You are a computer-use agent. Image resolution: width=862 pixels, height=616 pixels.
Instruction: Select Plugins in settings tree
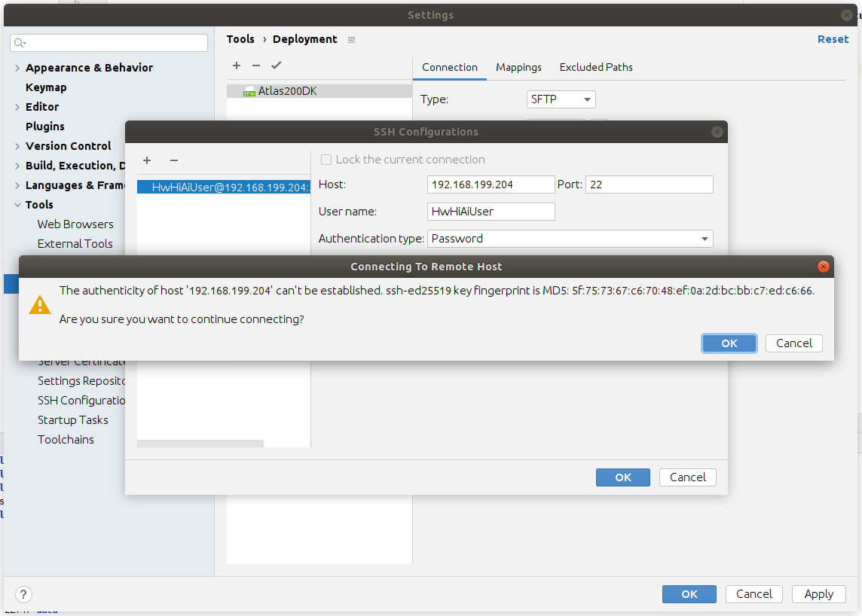(45, 127)
